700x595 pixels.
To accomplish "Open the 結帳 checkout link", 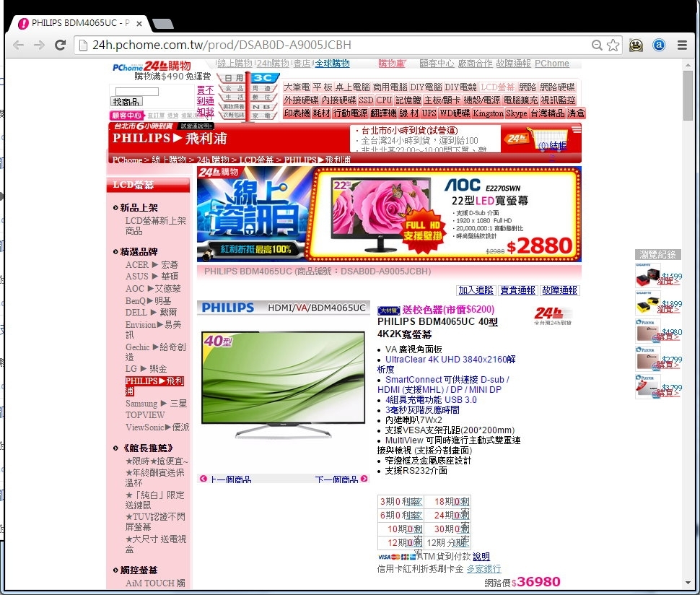I will (558, 145).
